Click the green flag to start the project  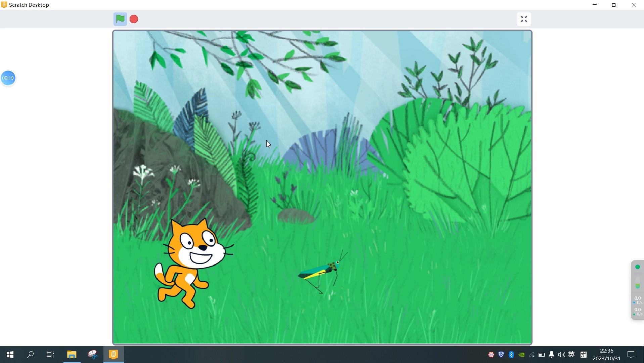(x=120, y=19)
